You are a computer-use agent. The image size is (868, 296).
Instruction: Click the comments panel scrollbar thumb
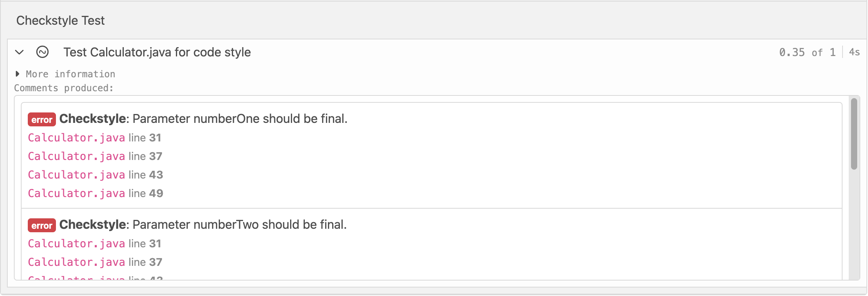(x=854, y=133)
